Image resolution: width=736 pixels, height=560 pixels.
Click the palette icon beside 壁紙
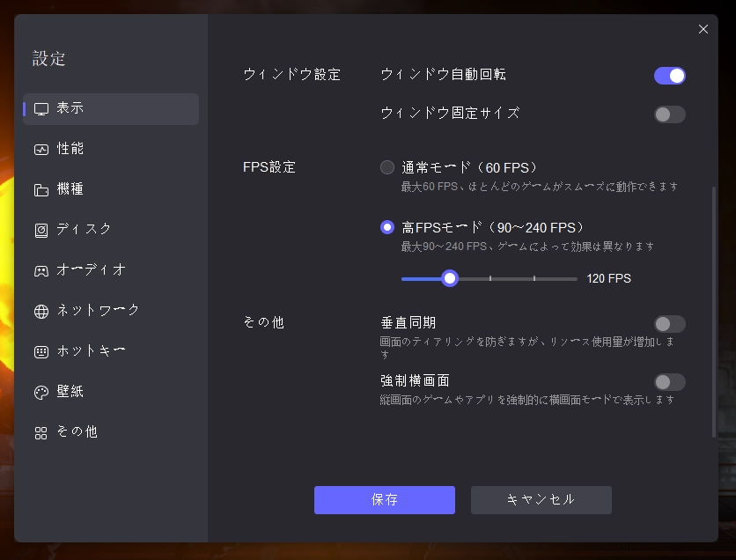click(41, 392)
